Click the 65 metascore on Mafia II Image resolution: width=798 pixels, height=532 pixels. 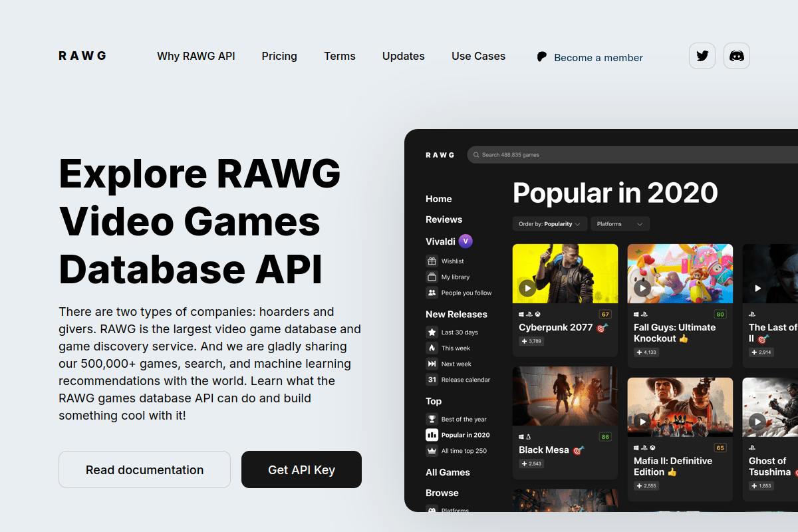click(x=720, y=448)
